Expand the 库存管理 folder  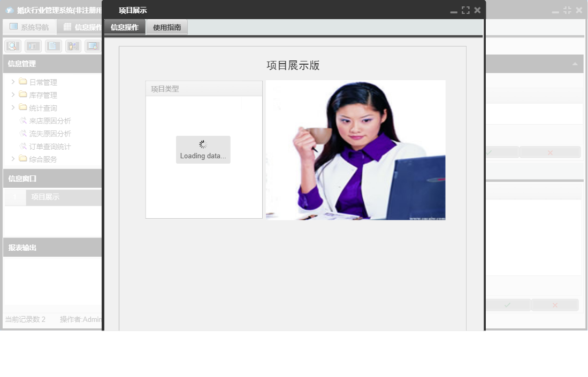point(13,95)
